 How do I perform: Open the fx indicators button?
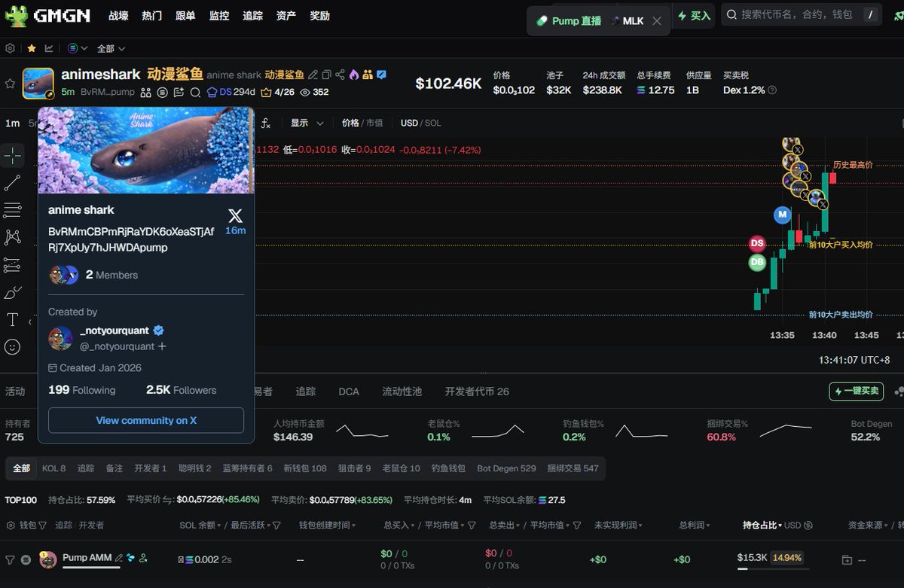(x=266, y=123)
